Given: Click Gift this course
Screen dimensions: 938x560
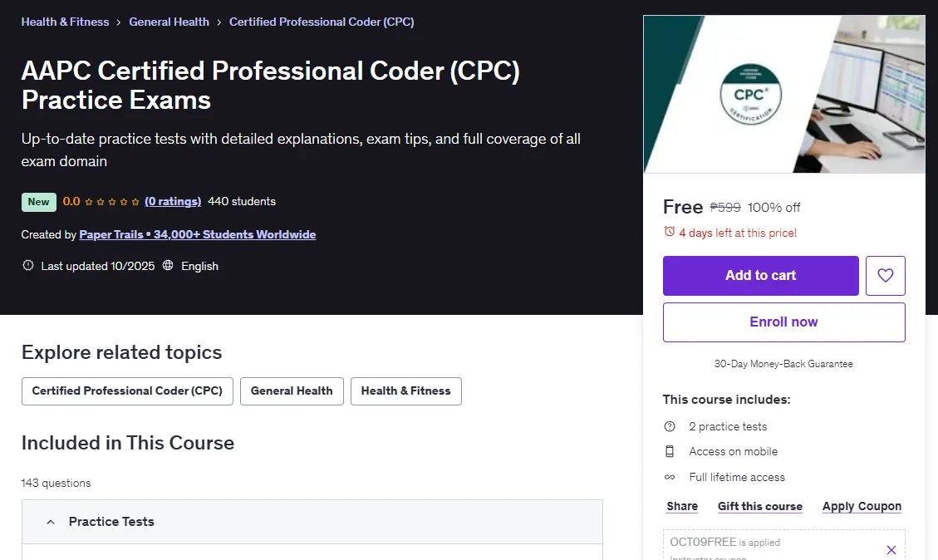Looking at the screenshot, I should click(759, 506).
